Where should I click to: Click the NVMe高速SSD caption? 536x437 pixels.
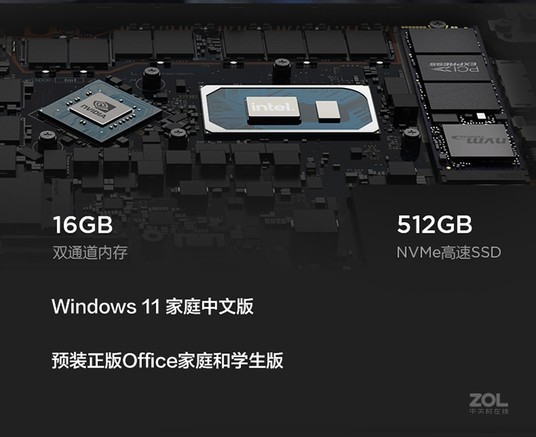pyautogui.click(x=448, y=252)
